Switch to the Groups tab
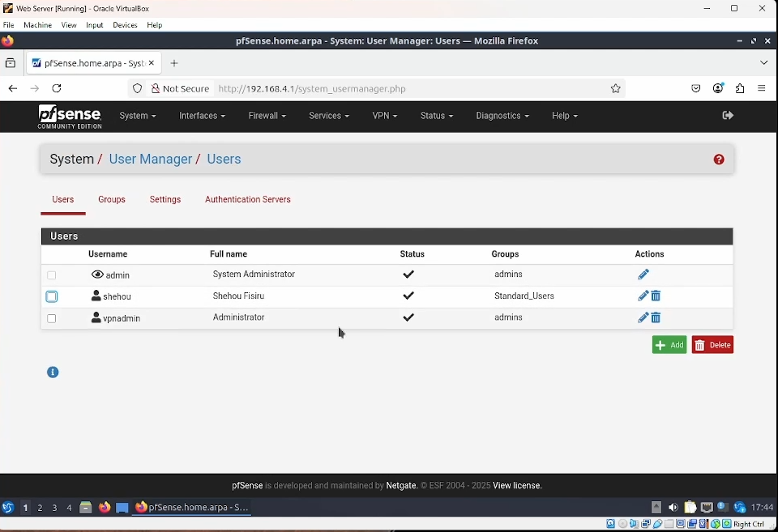This screenshot has width=778, height=532. [x=112, y=200]
